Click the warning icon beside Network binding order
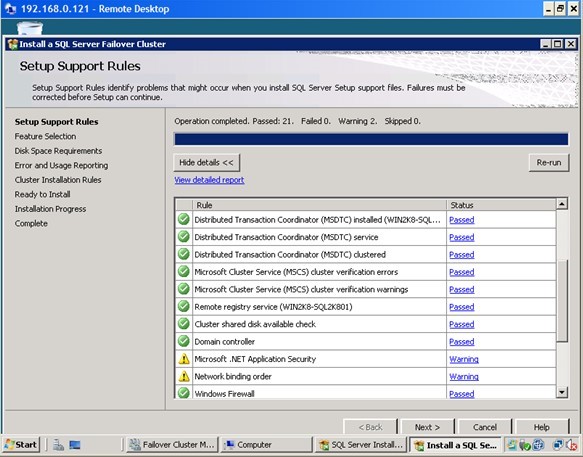The height and width of the screenshot is (457, 583). [x=184, y=376]
